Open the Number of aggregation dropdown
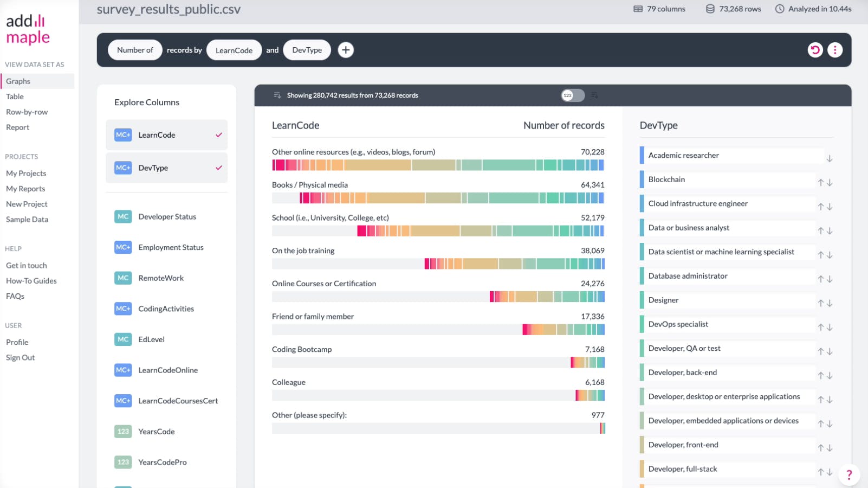 coord(135,50)
